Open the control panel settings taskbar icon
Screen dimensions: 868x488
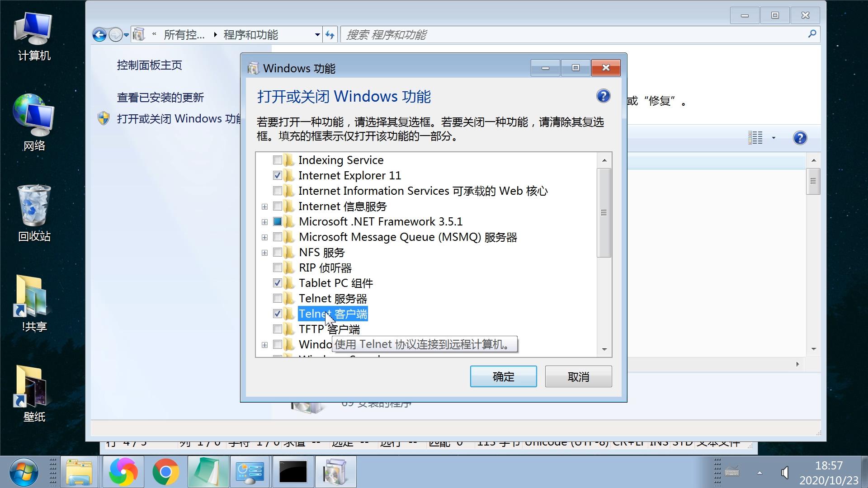point(250,472)
